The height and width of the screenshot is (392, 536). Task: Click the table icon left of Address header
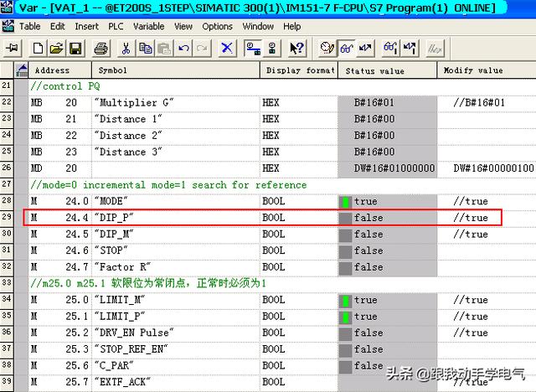[22, 70]
